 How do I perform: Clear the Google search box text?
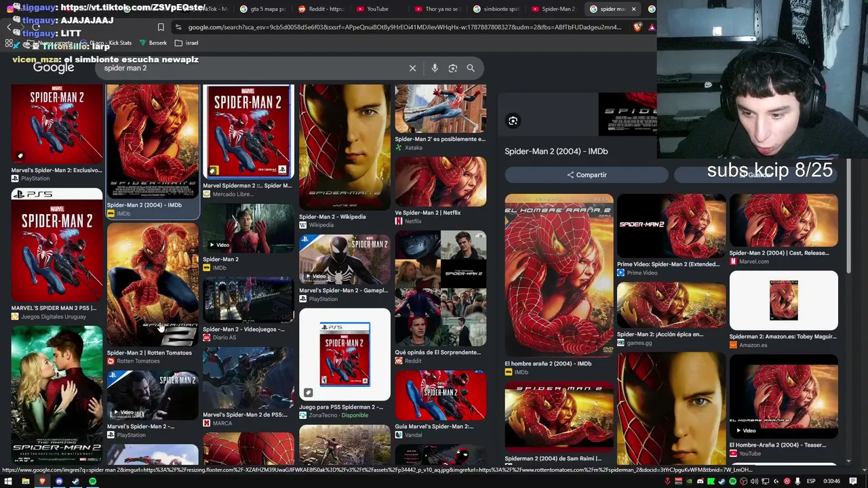point(412,68)
